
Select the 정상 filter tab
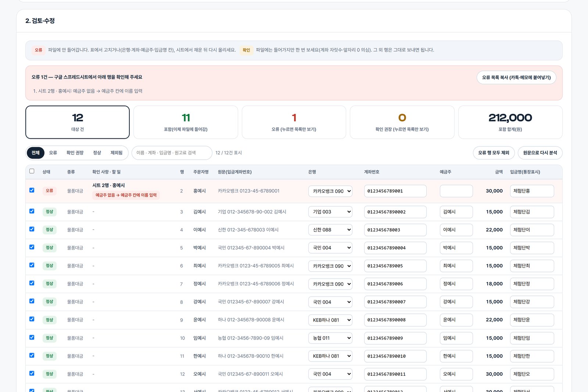tap(97, 153)
